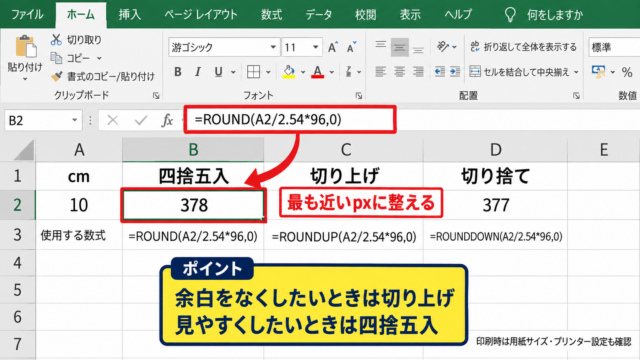Open 標準 number format dropdown
This screenshot has width=640, height=360.
point(614,47)
